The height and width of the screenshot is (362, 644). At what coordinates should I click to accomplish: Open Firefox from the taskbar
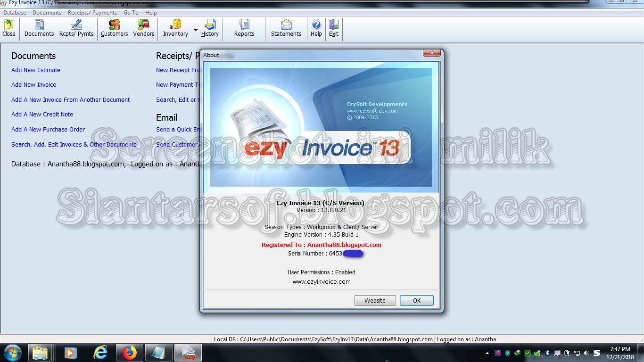point(129,353)
